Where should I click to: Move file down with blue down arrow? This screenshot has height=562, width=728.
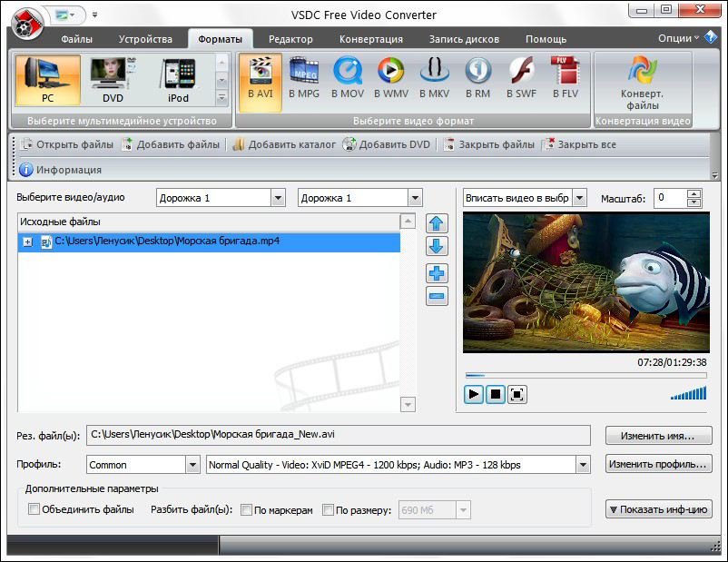[437, 246]
